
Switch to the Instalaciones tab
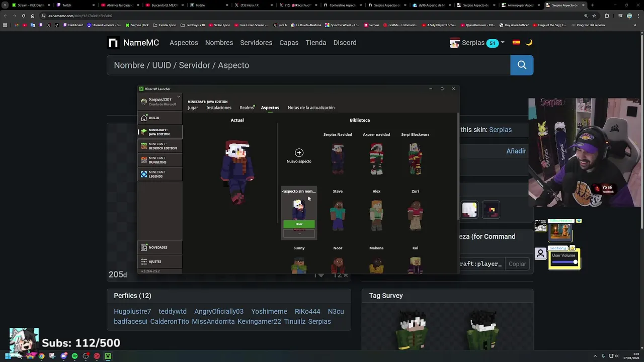click(219, 108)
